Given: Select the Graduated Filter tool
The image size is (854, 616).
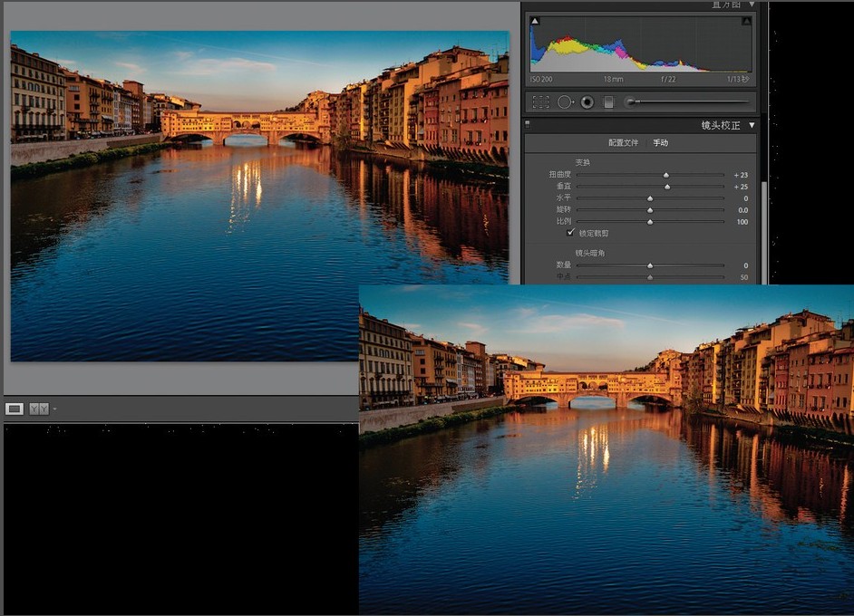Looking at the screenshot, I should click(x=609, y=101).
